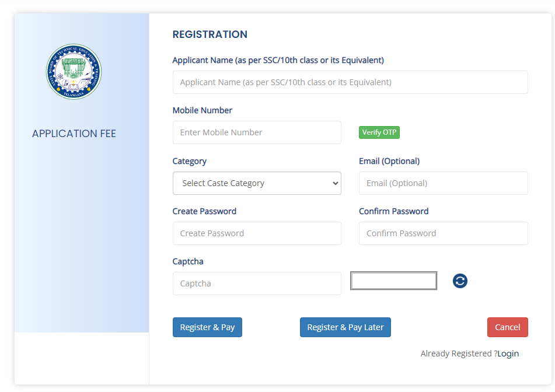Click the Telangana technical education board logo
The width and height of the screenshot is (555, 392).
(74, 72)
